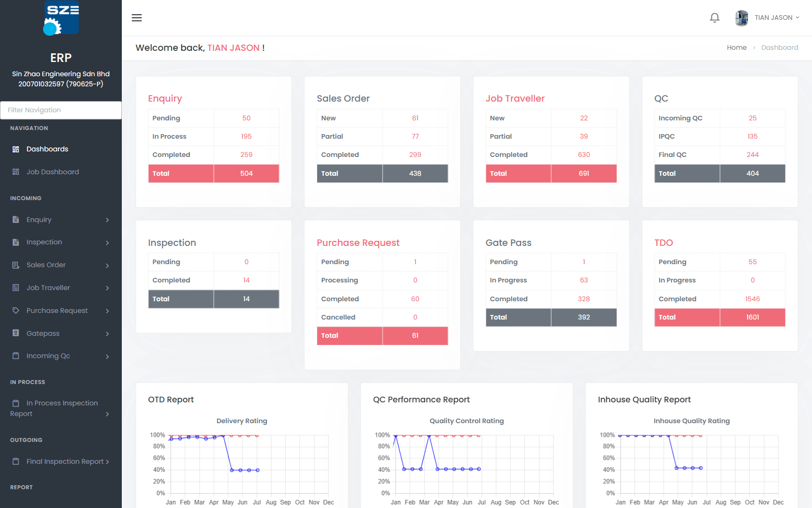Viewport: 812px width, 508px height.
Task: Click the Job Traveller sidebar icon
Action: pyautogui.click(x=16, y=288)
